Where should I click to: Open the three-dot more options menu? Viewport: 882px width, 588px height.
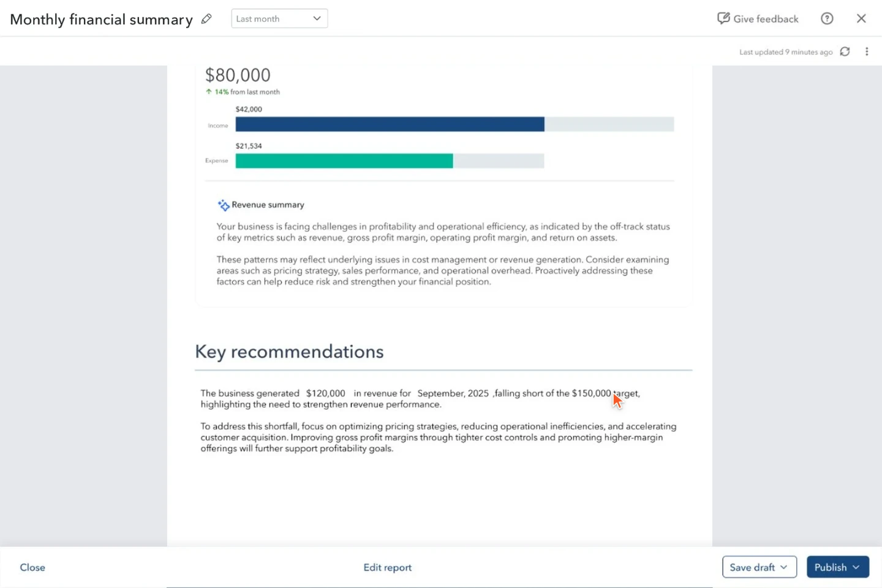(x=867, y=51)
